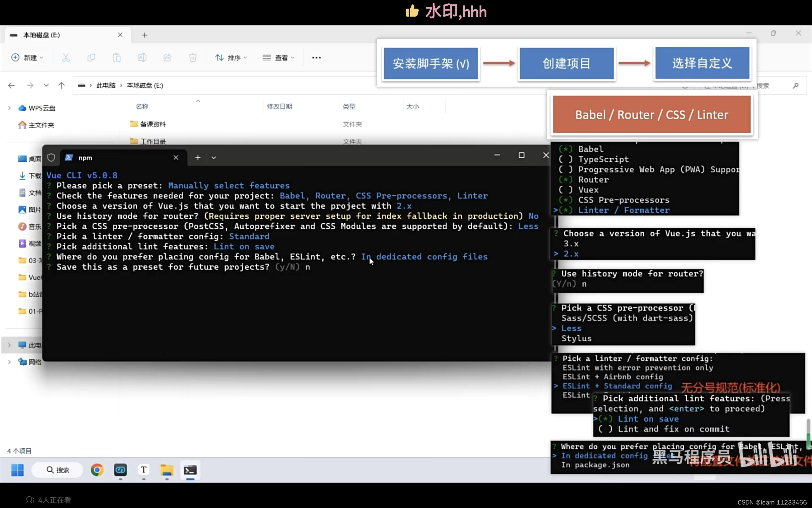Select 网络 in the navigation pane
Viewport: 812px width, 508px height.
(x=30, y=362)
